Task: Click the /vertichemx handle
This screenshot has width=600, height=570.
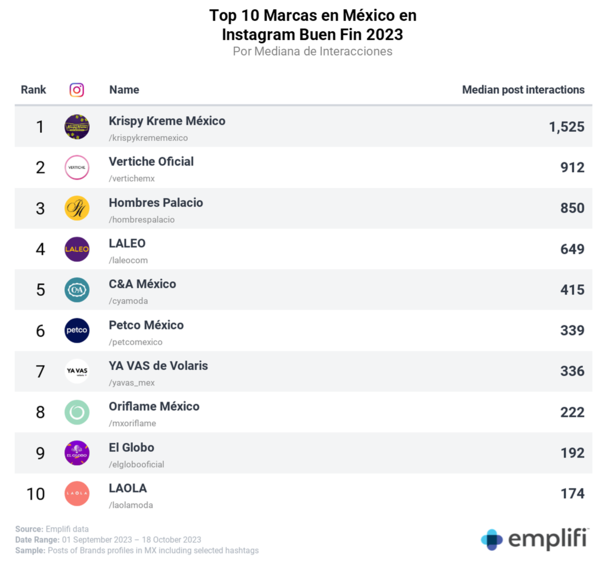Action: [x=132, y=179]
